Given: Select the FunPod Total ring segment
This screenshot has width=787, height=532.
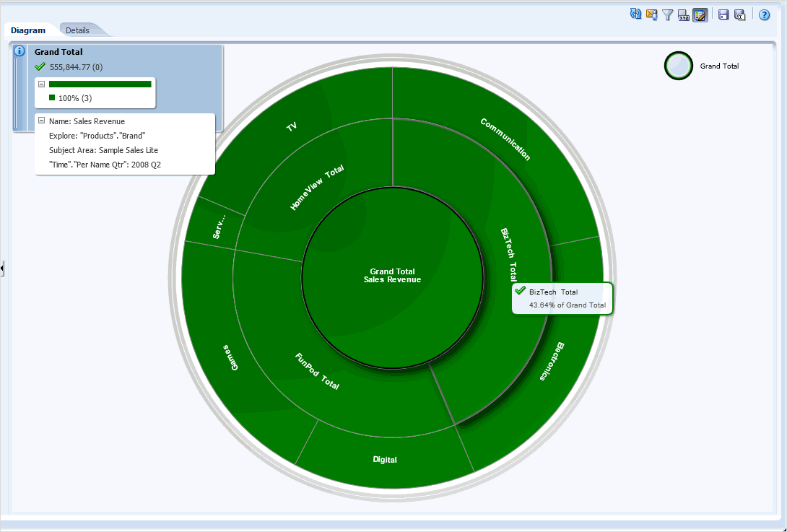Looking at the screenshot, I should pyautogui.click(x=317, y=372).
